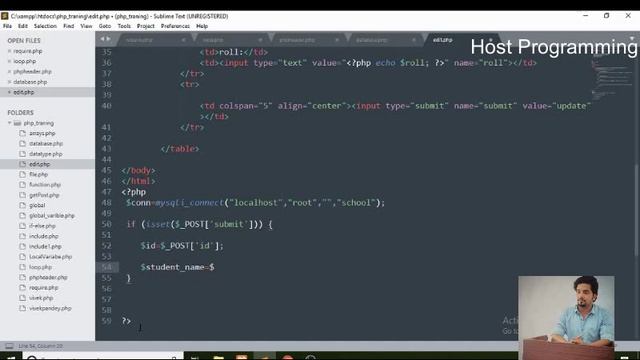This screenshot has width=640, height=360.
Task: Open the panel switcher icon in status bar
Action: pos(9,346)
